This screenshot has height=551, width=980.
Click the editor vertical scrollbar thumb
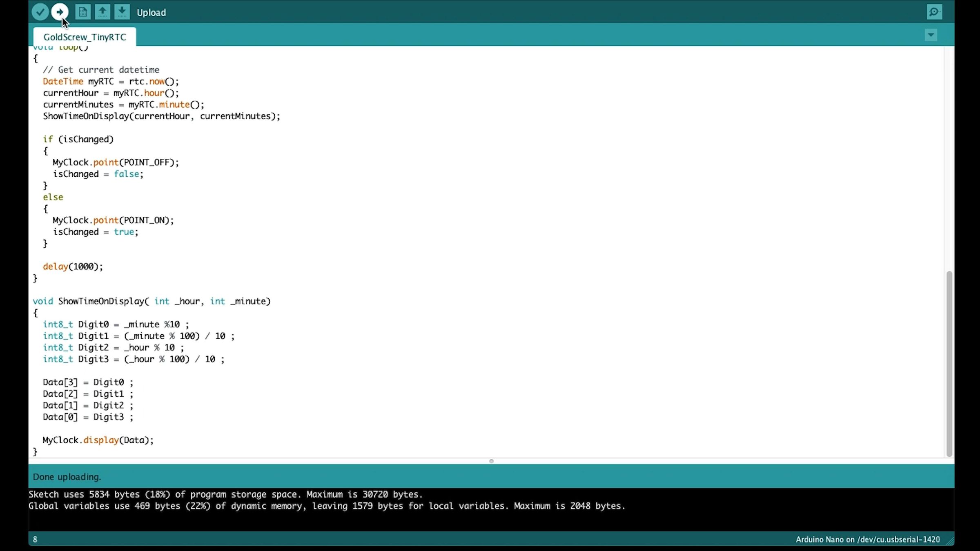(949, 363)
